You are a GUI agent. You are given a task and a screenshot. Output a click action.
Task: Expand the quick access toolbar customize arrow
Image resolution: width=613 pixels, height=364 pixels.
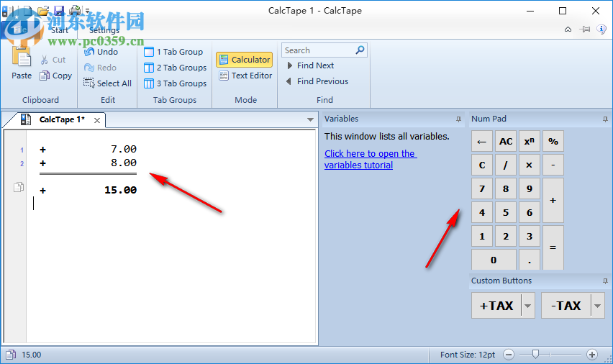click(87, 11)
